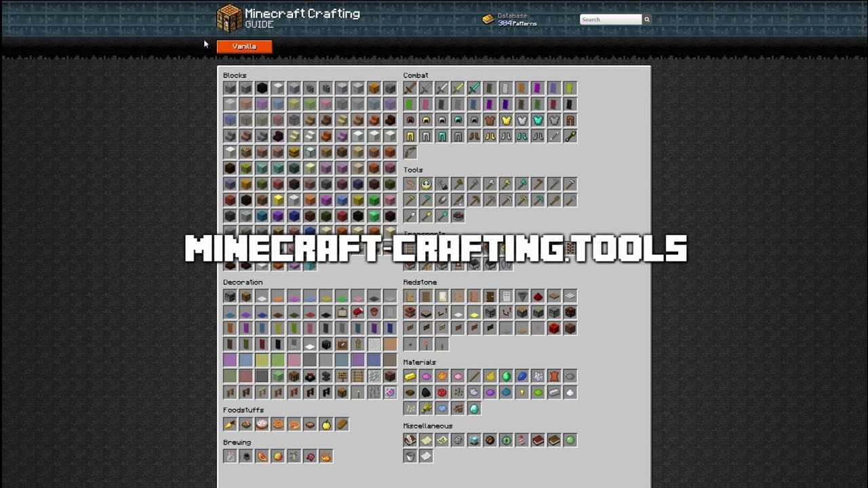Open the wheat recipe in Materials
Viewport: 868px width, 488px height.
click(426, 409)
